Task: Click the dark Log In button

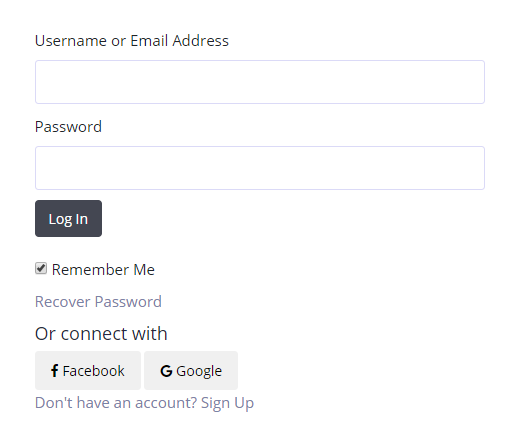Action: (68, 219)
